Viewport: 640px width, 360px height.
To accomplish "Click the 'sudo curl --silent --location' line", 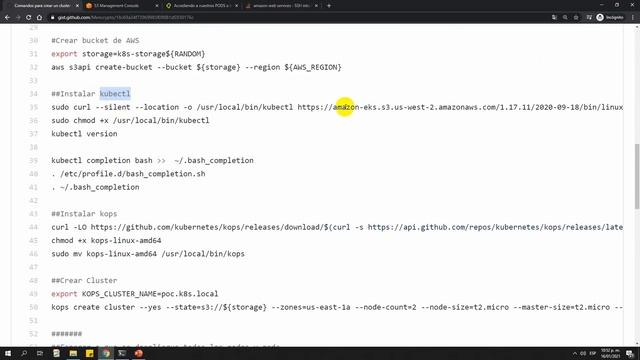I will (337, 107).
